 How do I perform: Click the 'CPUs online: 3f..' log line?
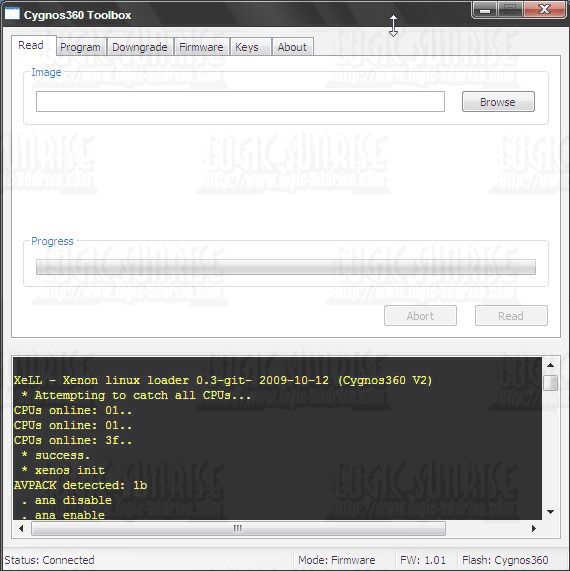(73, 440)
